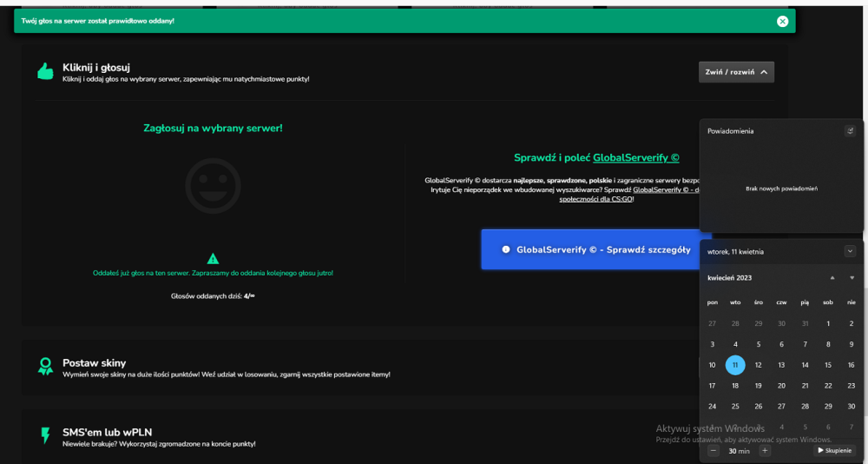Viewport: 868px width, 464px height.
Task: Click the kwiecień 2023 month header
Action: tap(730, 278)
